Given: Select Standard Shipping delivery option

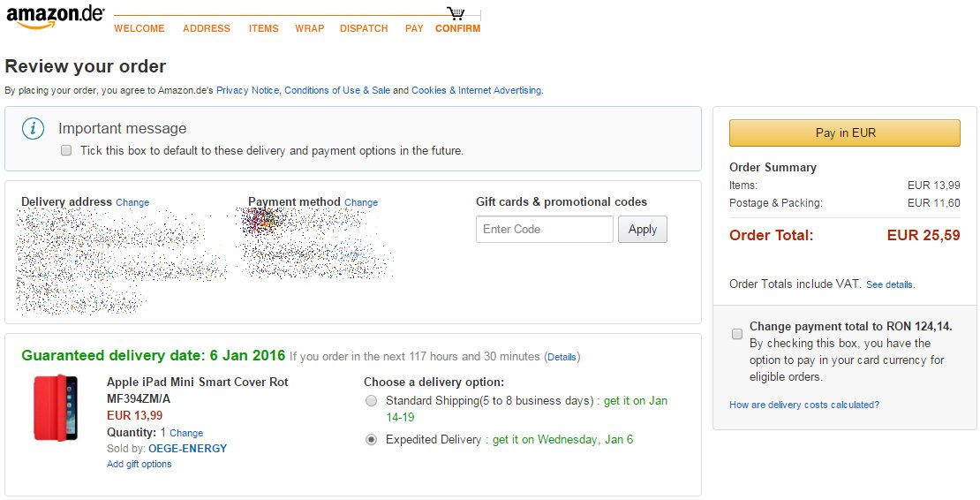Looking at the screenshot, I should (371, 401).
